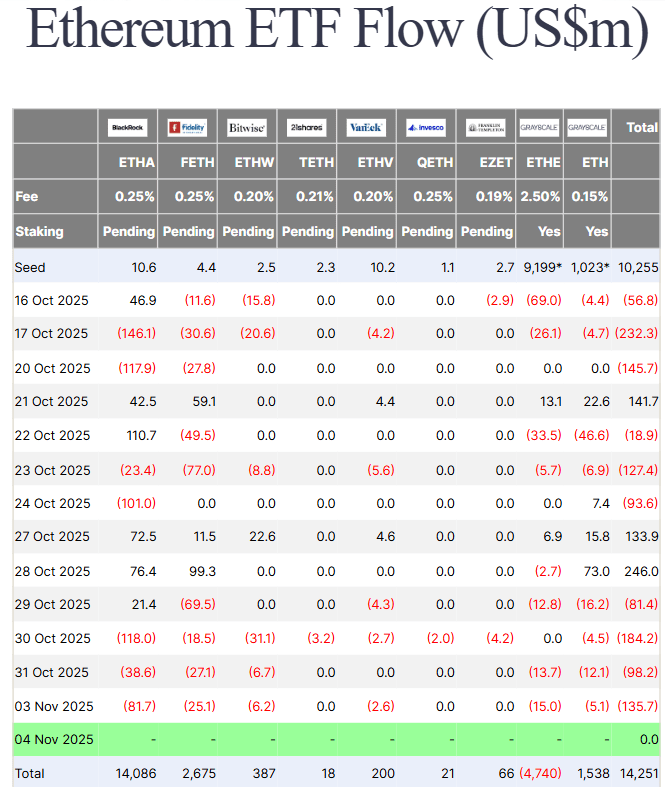Select the 246.0 total for 28 Oct

pos(640,570)
